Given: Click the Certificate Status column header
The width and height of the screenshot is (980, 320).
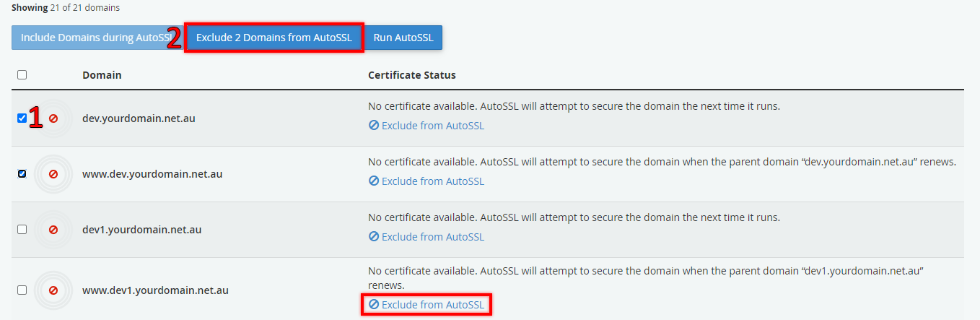Looking at the screenshot, I should pos(411,75).
